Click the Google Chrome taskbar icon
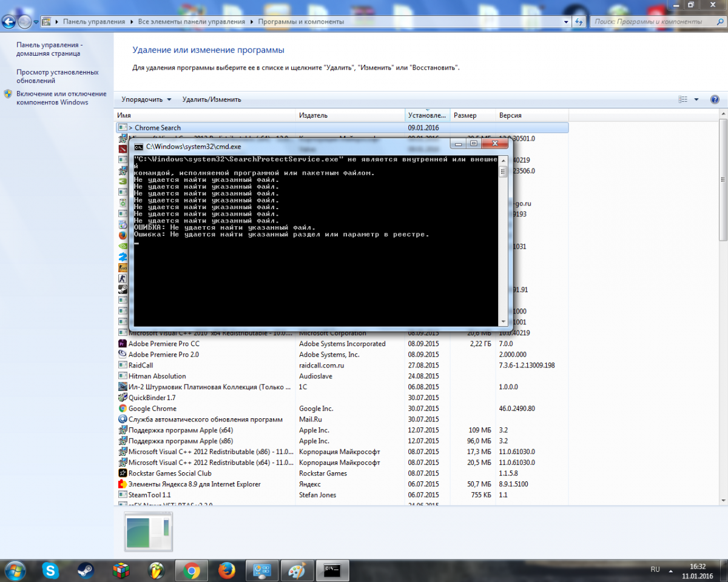Screen dimensions: 728x582 pyautogui.click(x=192, y=570)
